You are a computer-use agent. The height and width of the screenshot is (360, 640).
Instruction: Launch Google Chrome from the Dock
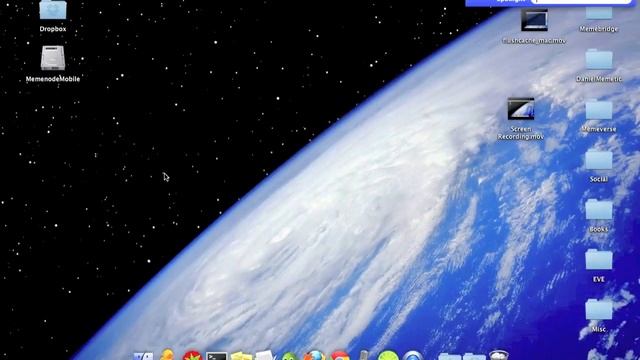tap(340, 355)
